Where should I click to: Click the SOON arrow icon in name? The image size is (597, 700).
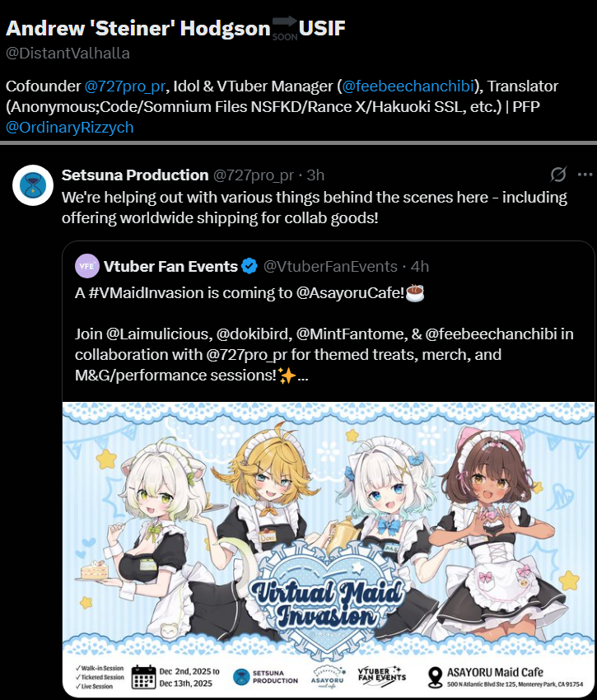285,29
